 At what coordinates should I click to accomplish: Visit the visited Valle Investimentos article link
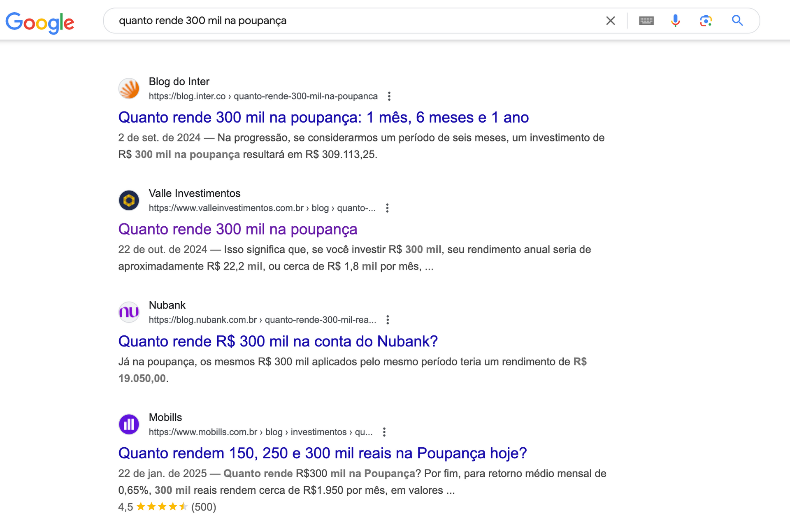pos(238,229)
